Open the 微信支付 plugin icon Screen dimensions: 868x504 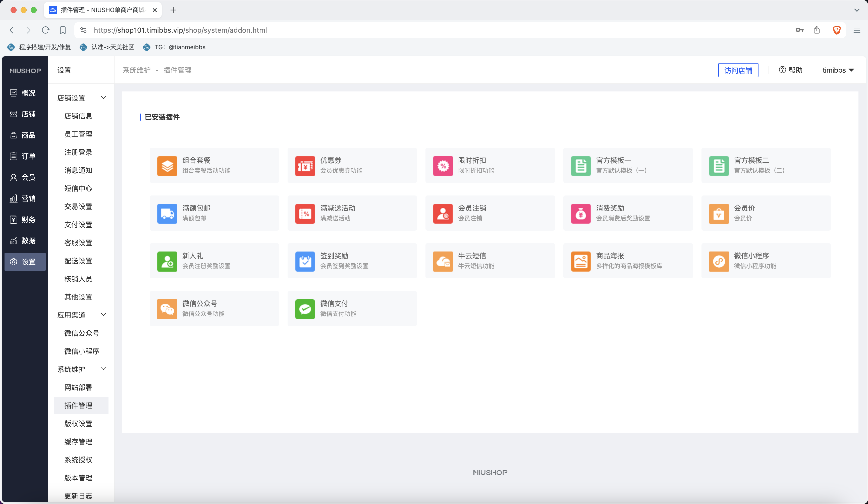coord(305,309)
